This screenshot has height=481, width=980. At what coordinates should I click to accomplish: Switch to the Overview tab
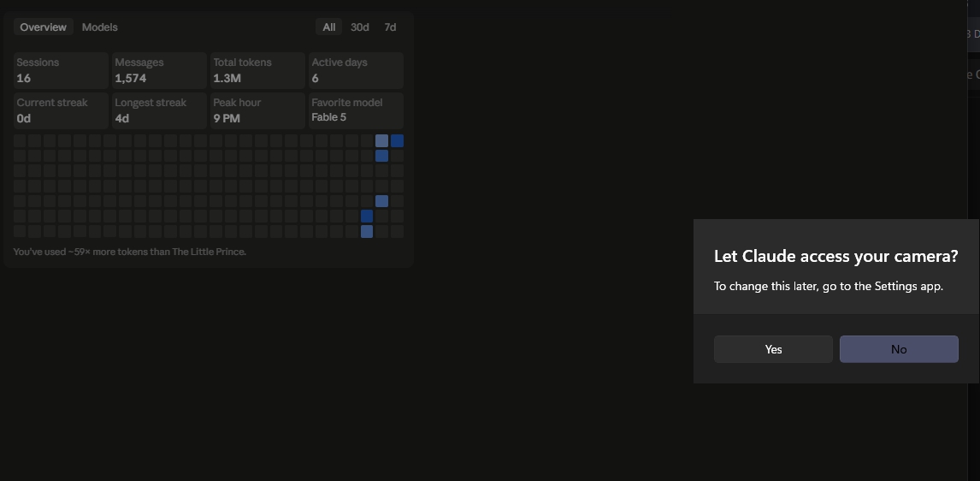click(x=43, y=27)
